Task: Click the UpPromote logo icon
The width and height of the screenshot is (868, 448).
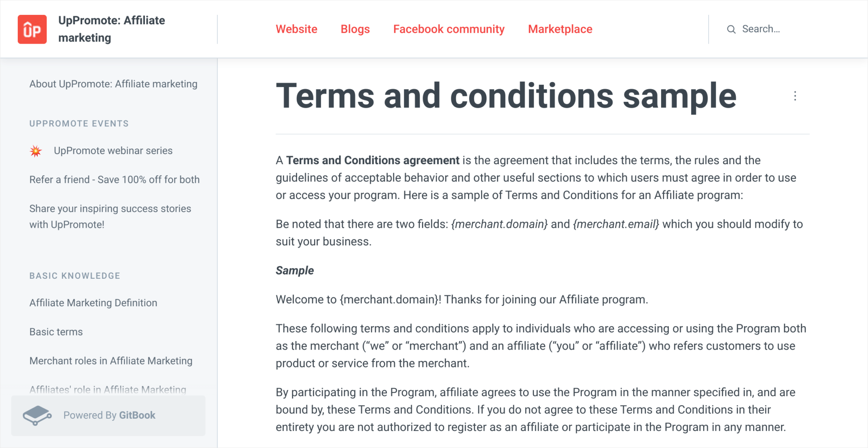Action: coord(31,29)
